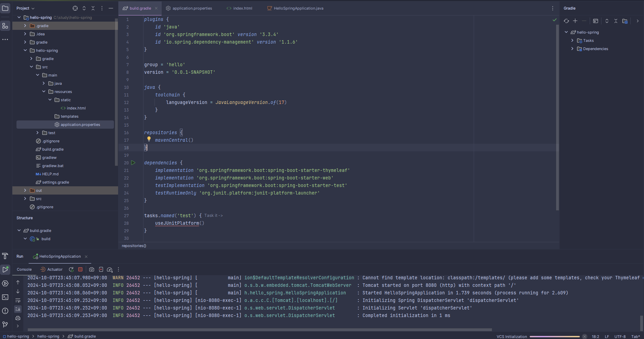
Task: Link a Gradle project with plus icon
Action: 575,21
